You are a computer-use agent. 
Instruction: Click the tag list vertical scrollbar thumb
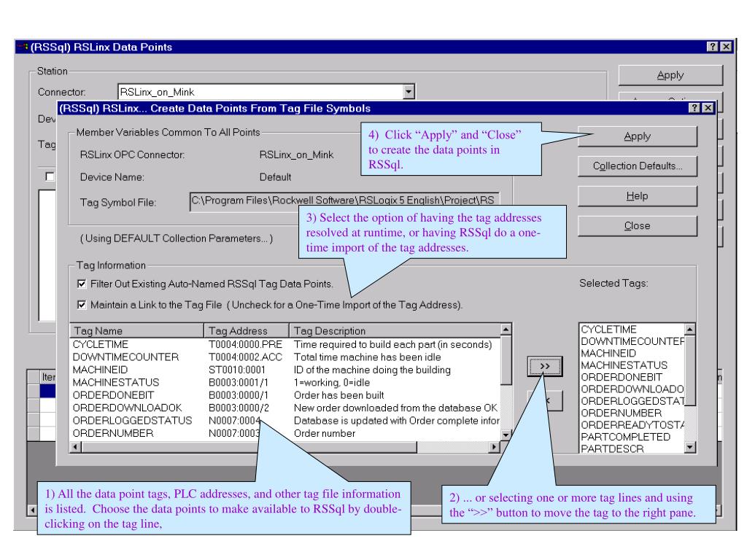tap(506, 360)
